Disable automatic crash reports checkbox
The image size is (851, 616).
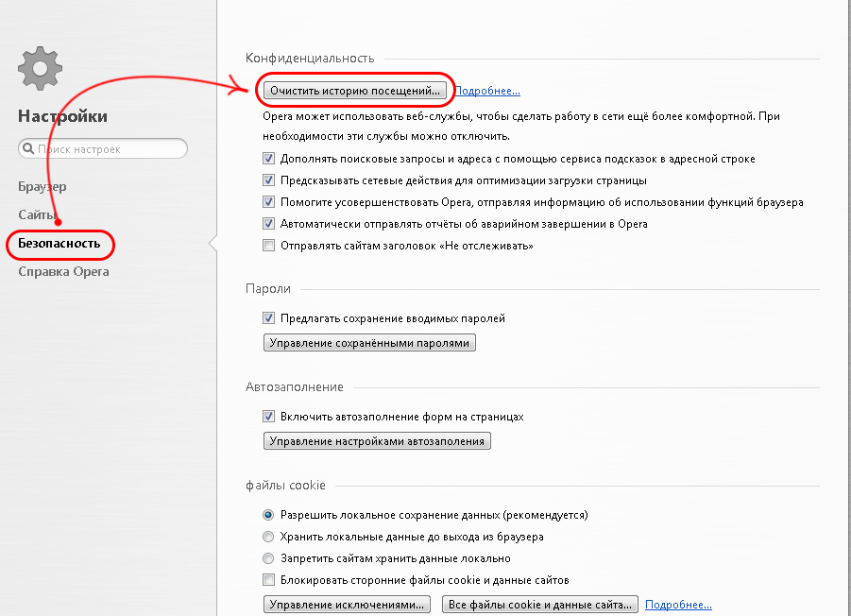click(x=269, y=224)
